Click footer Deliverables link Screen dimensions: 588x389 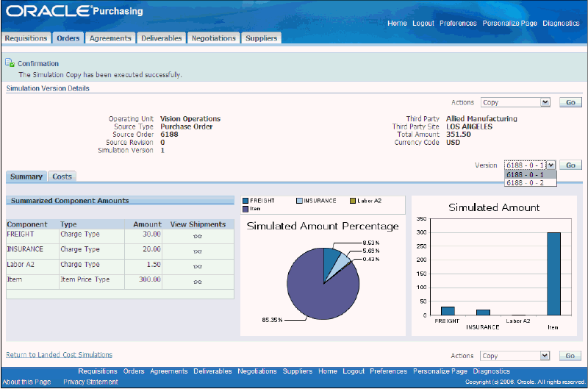pyautogui.click(x=212, y=371)
